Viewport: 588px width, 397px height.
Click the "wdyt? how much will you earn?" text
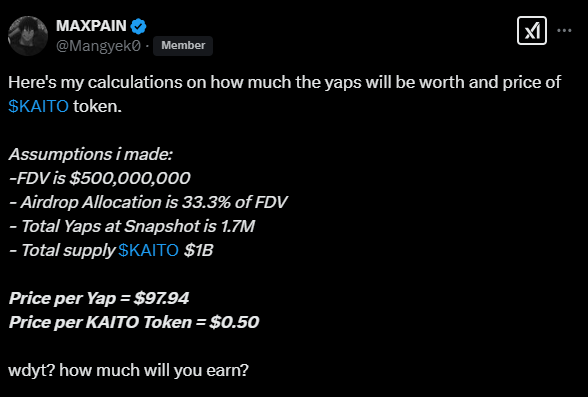click(128, 370)
